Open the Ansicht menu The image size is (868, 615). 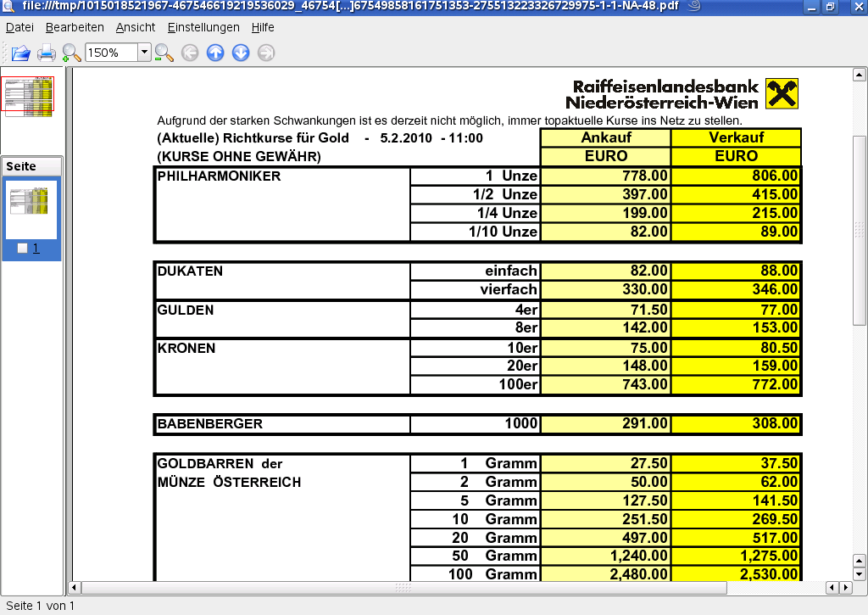tap(136, 27)
